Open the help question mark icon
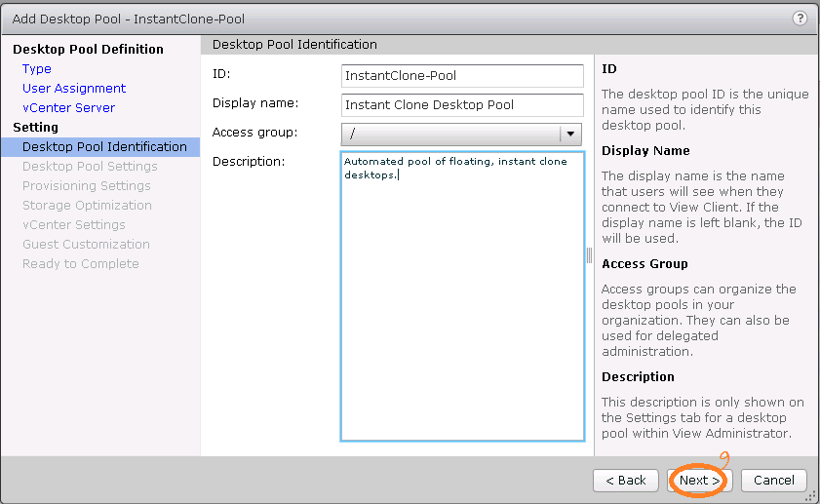The height and width of the screenshot is (504, 820). point(800,19)
